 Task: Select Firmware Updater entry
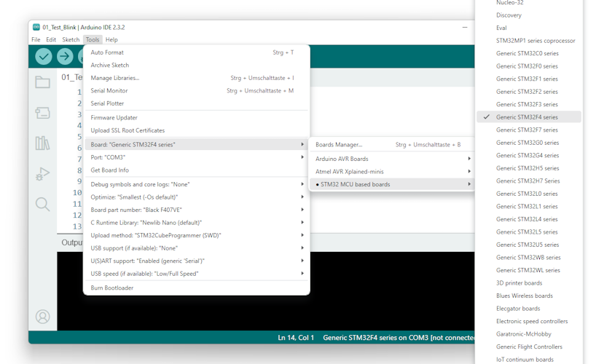click(197, 117)
